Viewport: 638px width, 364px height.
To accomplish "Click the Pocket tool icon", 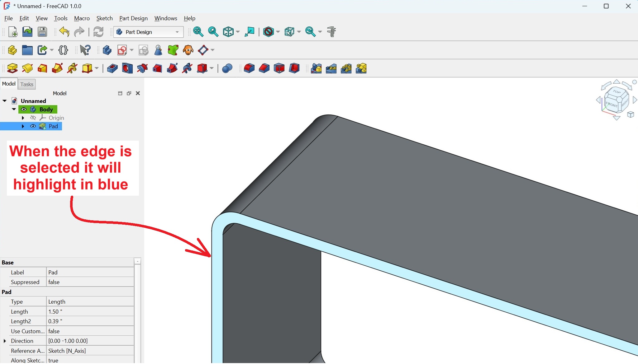I will pyautogui.click(x=112, y=68).
